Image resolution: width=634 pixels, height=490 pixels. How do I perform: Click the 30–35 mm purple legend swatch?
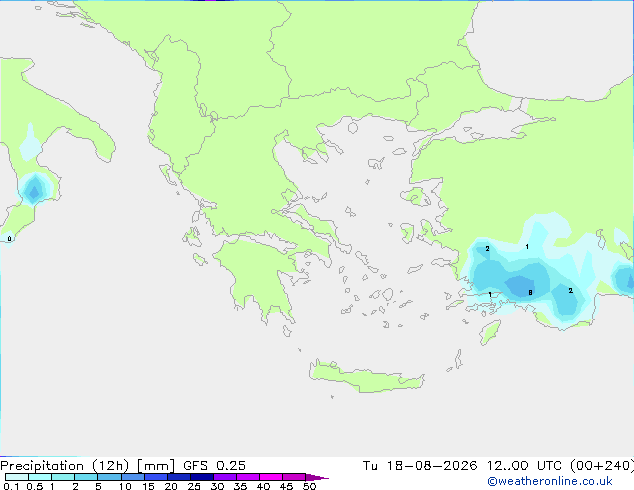coord(224,477)
